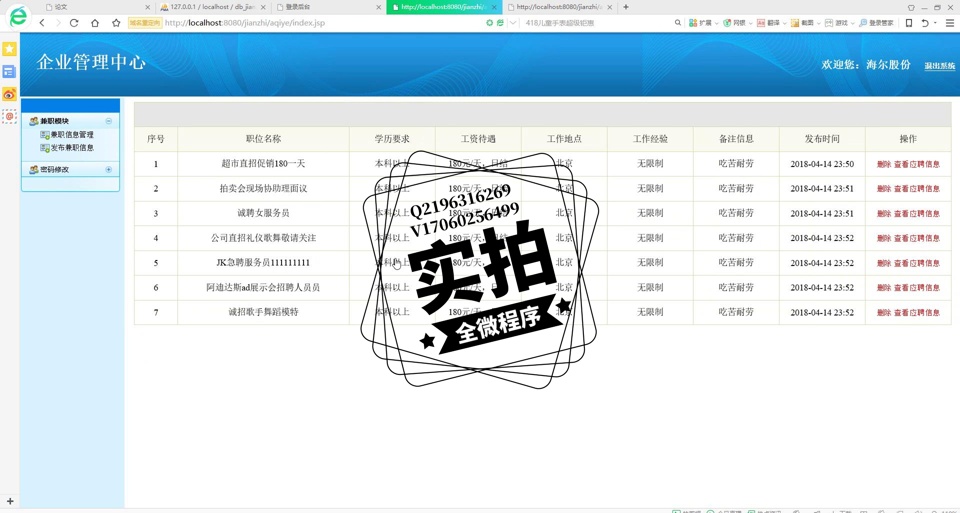The image size is (960, 513).
Task: Click the yellow favorites star in the sidebar
Action: tap(9, 49)
